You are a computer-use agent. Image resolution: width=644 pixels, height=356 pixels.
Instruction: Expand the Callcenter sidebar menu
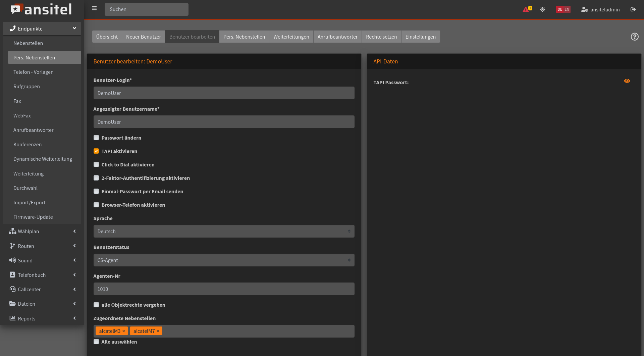(42, 289)
